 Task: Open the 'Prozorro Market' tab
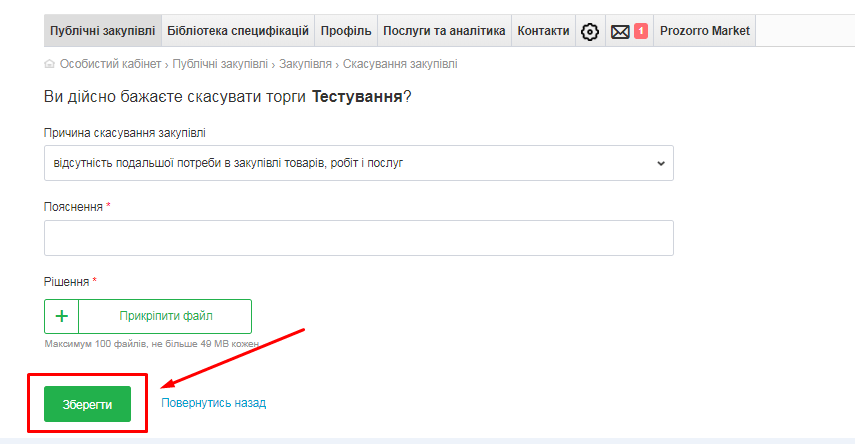point(704,31)
